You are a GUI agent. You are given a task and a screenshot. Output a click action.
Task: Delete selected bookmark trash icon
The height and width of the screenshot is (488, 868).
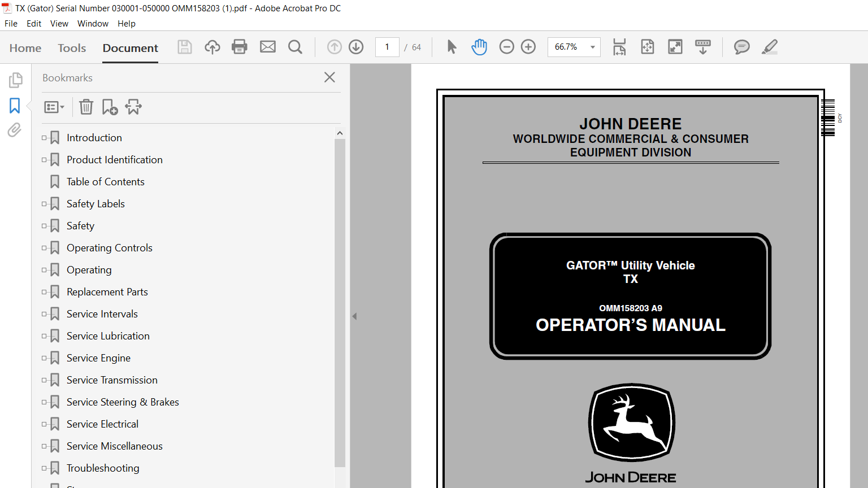pos(86,107)
